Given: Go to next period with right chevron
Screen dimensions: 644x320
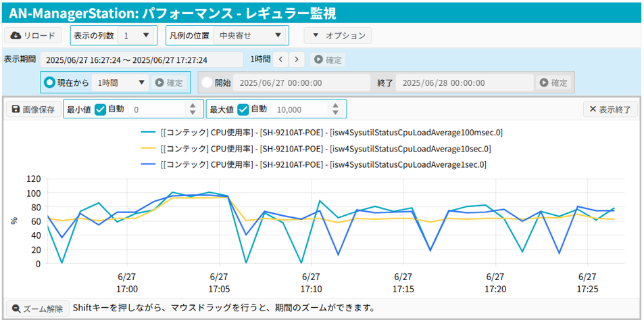Looking at the screenshot, I should (297, 60).
